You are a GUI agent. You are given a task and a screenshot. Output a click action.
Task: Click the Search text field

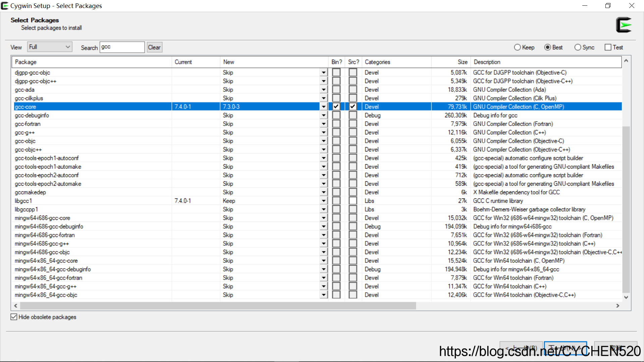[x=122, y=47]
